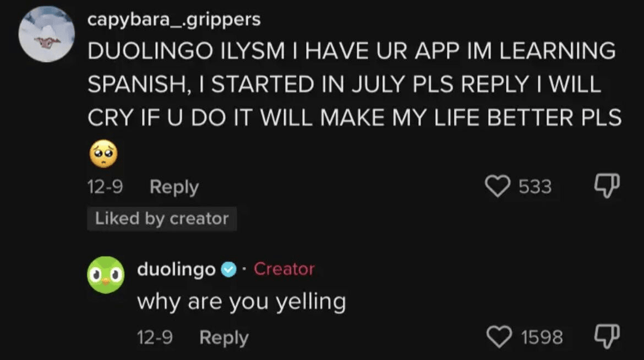Screen dimensions: 644x360
Task: Click the red Creator label
Action: tap(284, 269)
